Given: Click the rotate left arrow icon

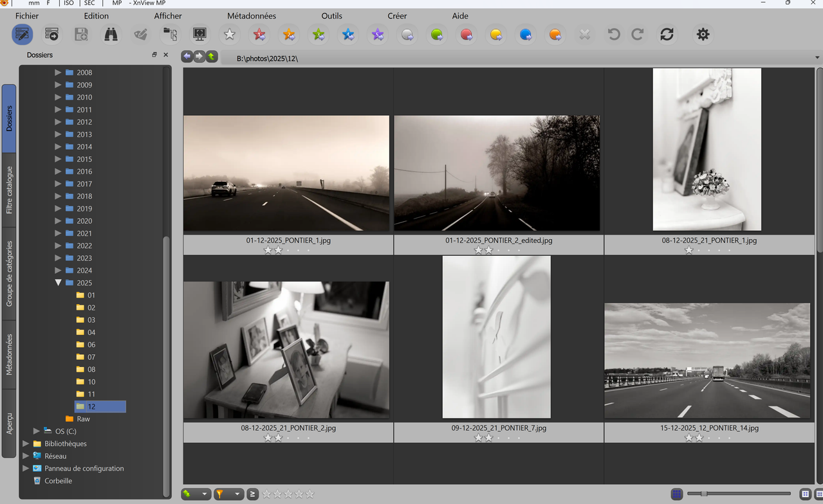Looking at the screenshot, I should [614, 34].
